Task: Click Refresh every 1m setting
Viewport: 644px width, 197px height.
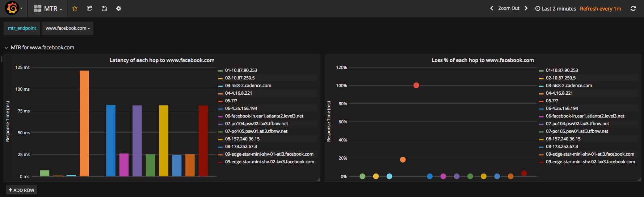Action: coord(601,9)
